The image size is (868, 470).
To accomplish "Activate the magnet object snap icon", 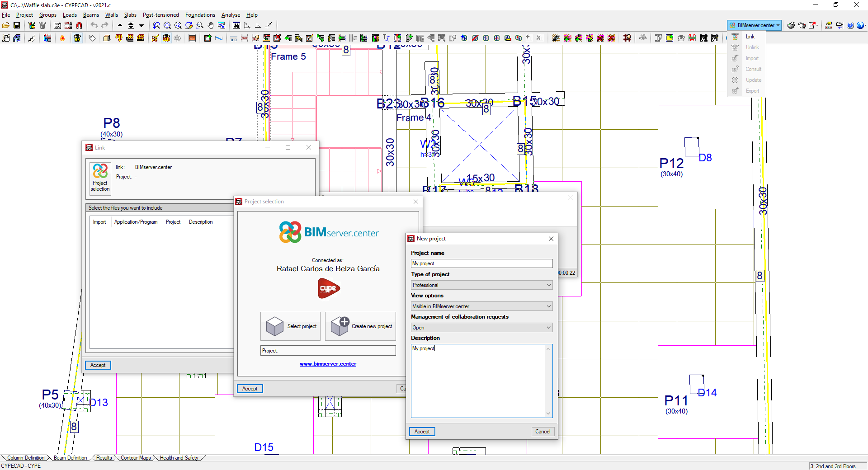I will pos(79,26).
